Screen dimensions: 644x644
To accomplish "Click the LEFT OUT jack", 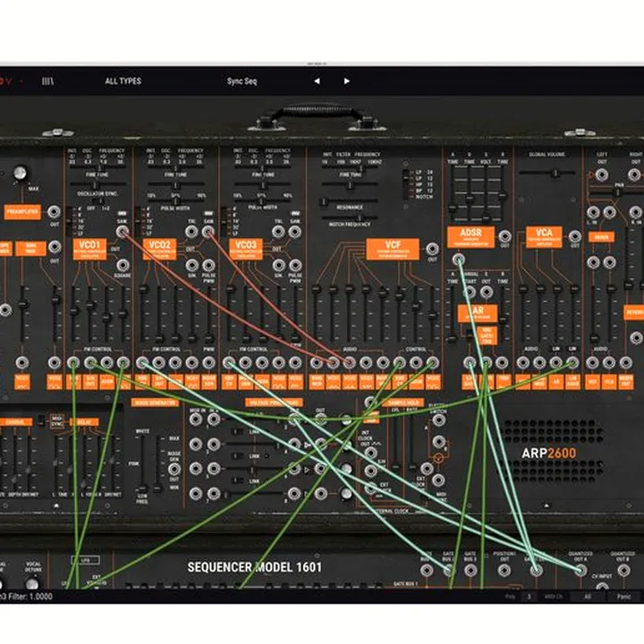I will coord(602,174).
